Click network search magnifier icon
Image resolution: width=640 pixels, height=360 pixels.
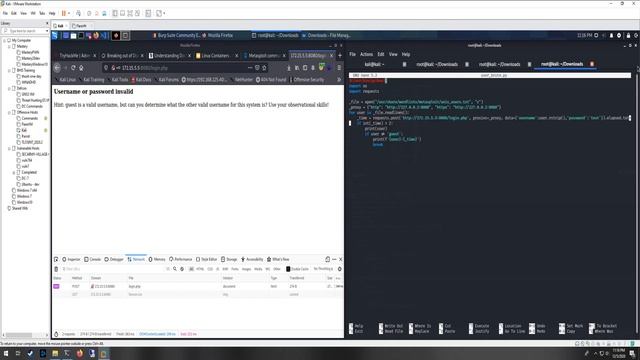click(175, 269)
